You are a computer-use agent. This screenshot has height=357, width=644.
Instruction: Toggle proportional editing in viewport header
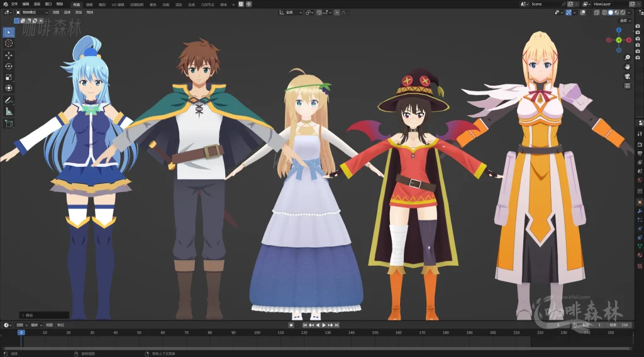click(x=337, y=13)
